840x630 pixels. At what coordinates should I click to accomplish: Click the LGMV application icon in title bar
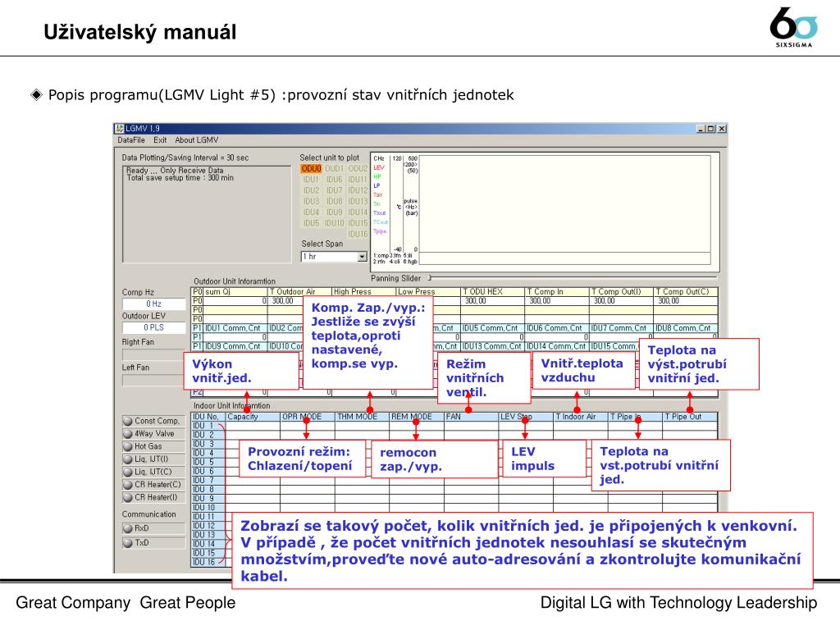point(120,129)
